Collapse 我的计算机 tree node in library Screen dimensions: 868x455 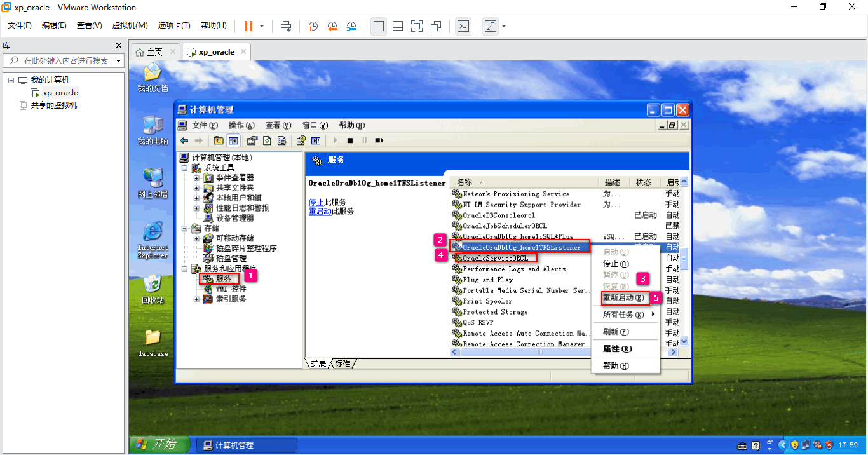(10, 80)
